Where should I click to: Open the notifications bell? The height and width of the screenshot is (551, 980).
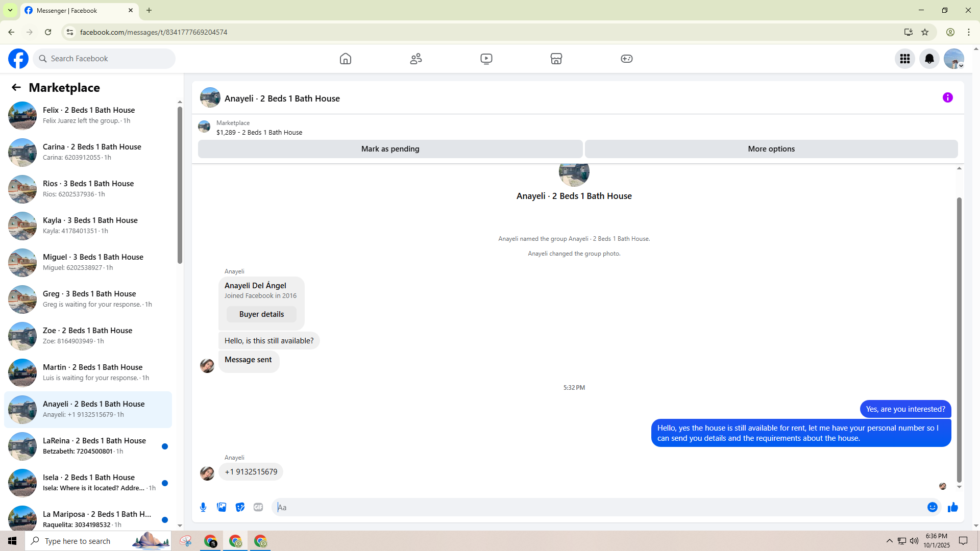point(929,59)
